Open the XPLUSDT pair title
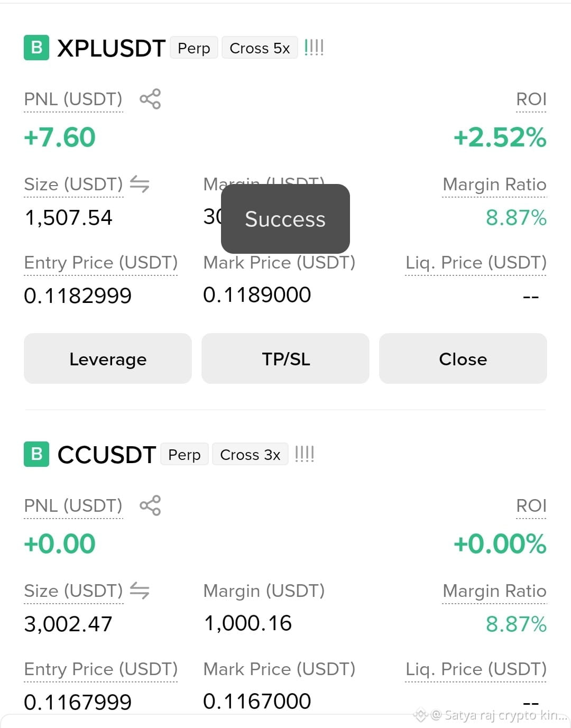The height and width of the screenshot is (728, 571). tap(112, 48)
